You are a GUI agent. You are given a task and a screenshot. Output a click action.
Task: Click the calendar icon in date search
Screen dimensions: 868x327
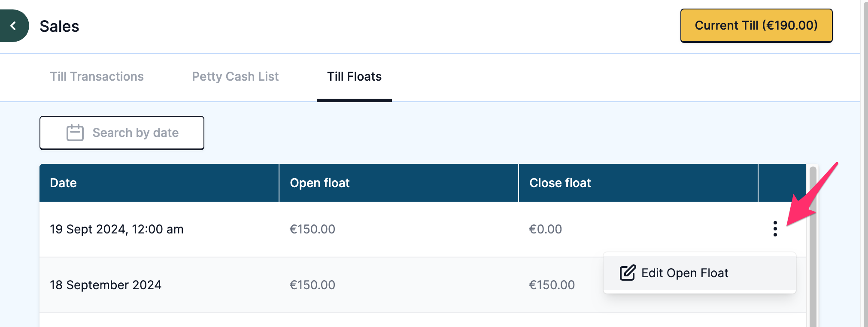tap(75, 133)
